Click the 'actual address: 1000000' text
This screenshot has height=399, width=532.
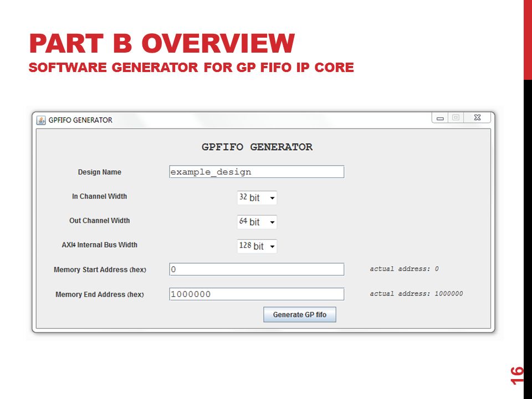click(x=416, y=294)
